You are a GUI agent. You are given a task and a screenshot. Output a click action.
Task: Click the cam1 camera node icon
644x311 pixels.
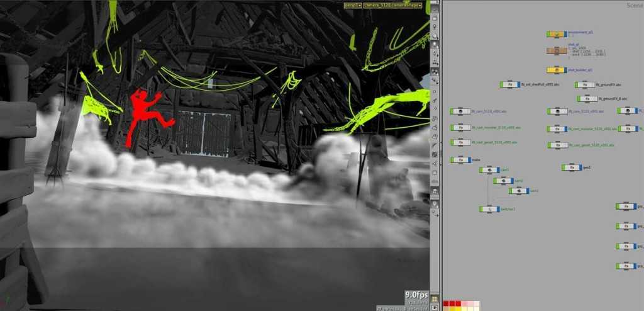coord(489,170)
